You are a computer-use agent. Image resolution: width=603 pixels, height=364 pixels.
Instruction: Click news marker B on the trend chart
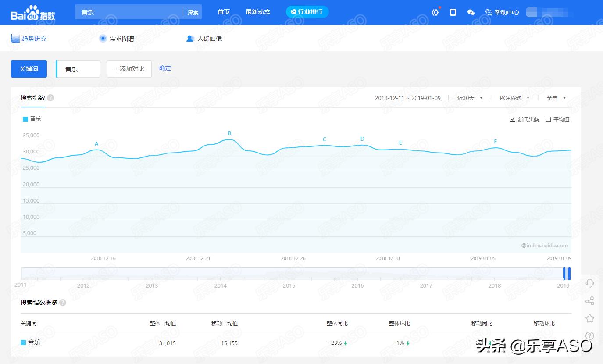point(228,133)
